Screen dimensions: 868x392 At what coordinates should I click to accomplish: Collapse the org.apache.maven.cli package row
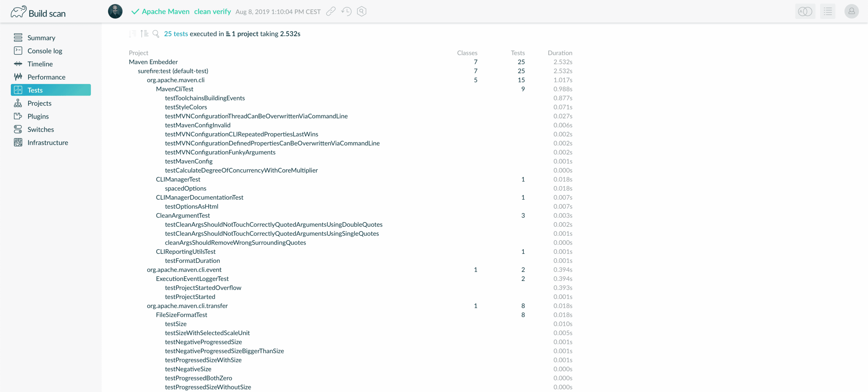point(176,80)
